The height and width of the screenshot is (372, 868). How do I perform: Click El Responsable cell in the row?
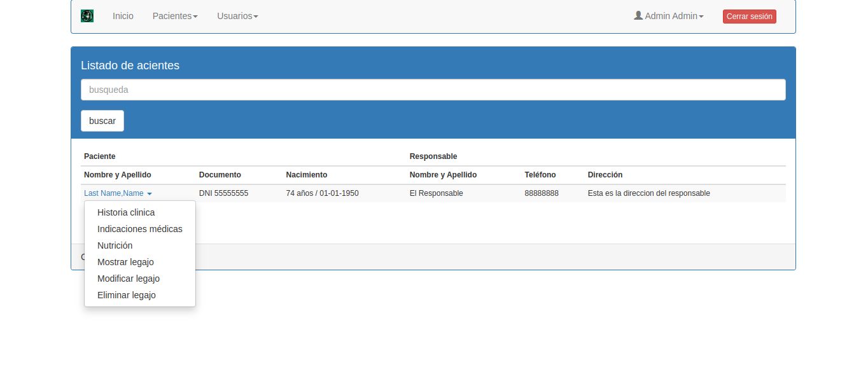(x=437, y=193)
